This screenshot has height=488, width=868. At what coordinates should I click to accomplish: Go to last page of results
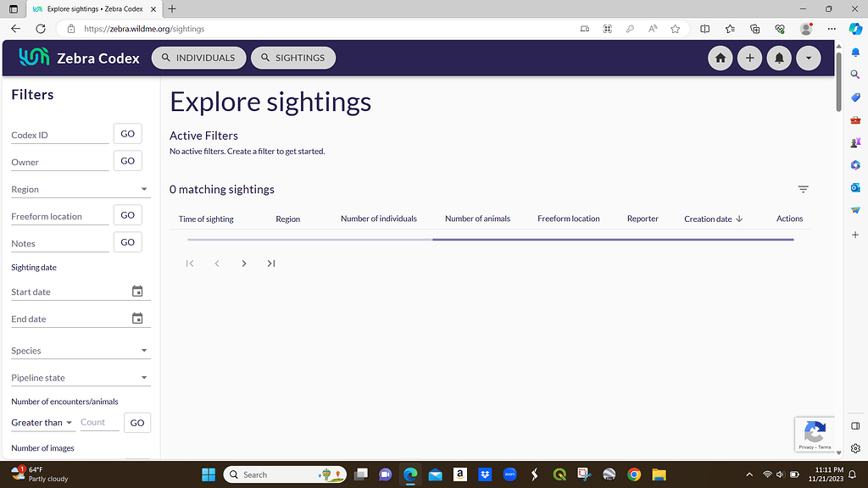(x=271, y=263)
